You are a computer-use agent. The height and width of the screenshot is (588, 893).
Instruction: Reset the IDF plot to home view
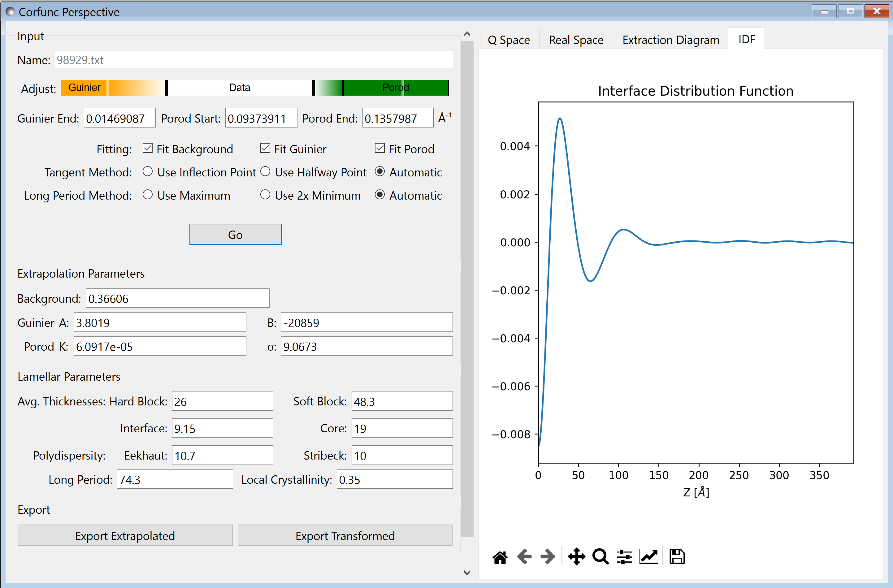point(500,556)
